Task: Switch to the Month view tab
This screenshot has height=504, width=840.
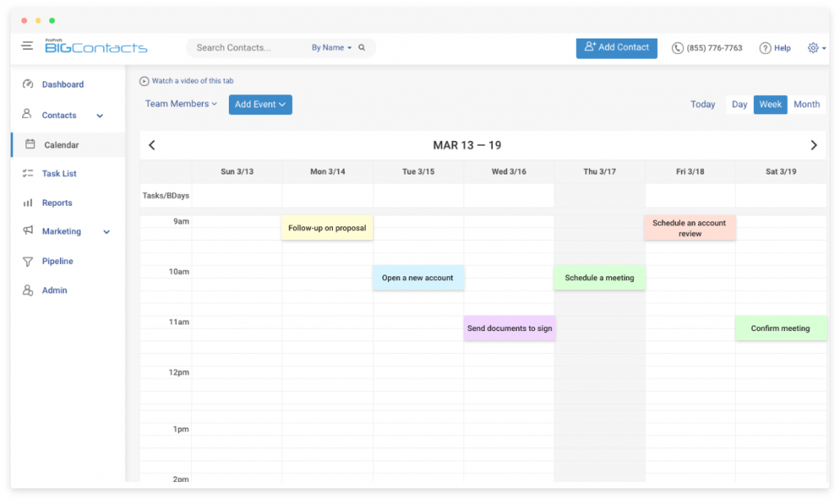Action: point(806,104)
